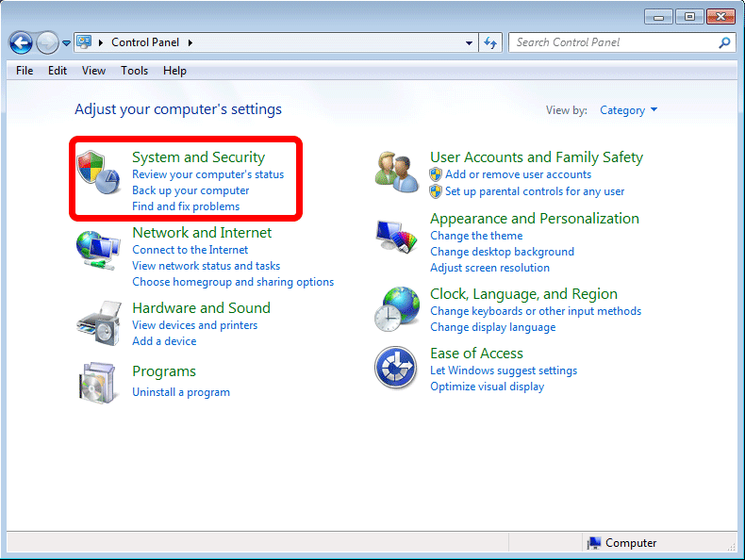Expand arrow after Control Panel breadcrumb
The width and height of the screenshot is (745, 560).
(190, 42)
